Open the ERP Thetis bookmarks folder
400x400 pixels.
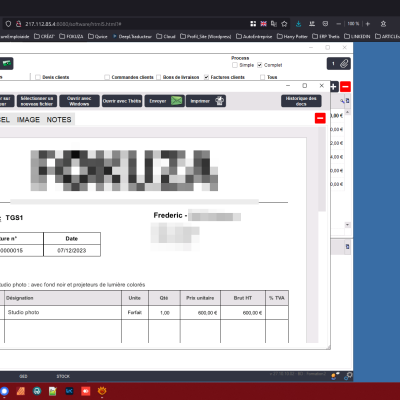[326, 36]
